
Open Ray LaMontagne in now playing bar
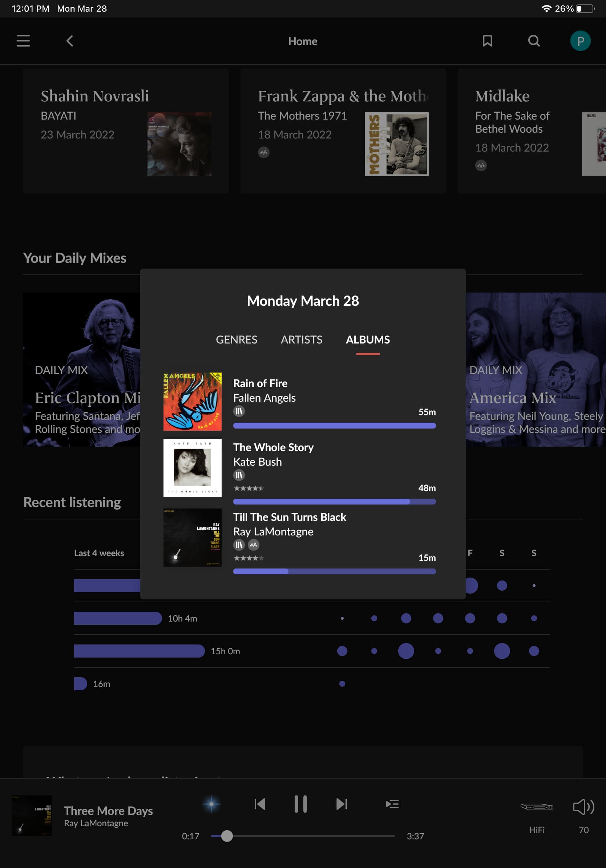(96, 823)
